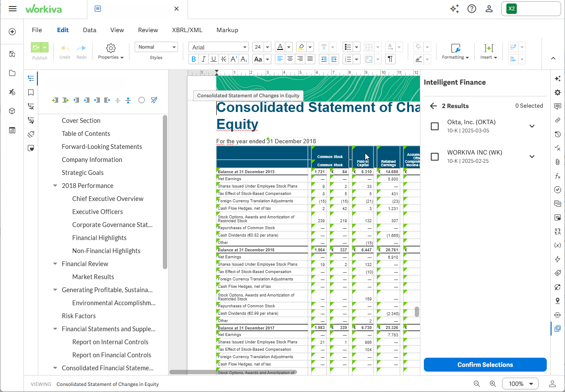The width and height of the screenshot is (565, 392).
Task: Collapse Generating Profitable, Sustaina... section
Action: pyautogui.click(x=55, y=290)
